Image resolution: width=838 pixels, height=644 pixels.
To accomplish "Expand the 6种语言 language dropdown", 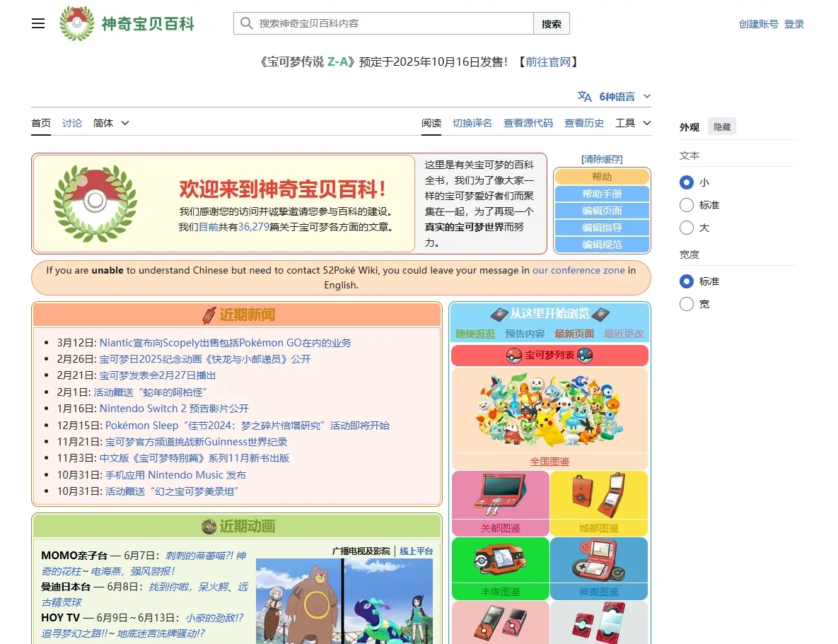I will [x=624, y=96].
